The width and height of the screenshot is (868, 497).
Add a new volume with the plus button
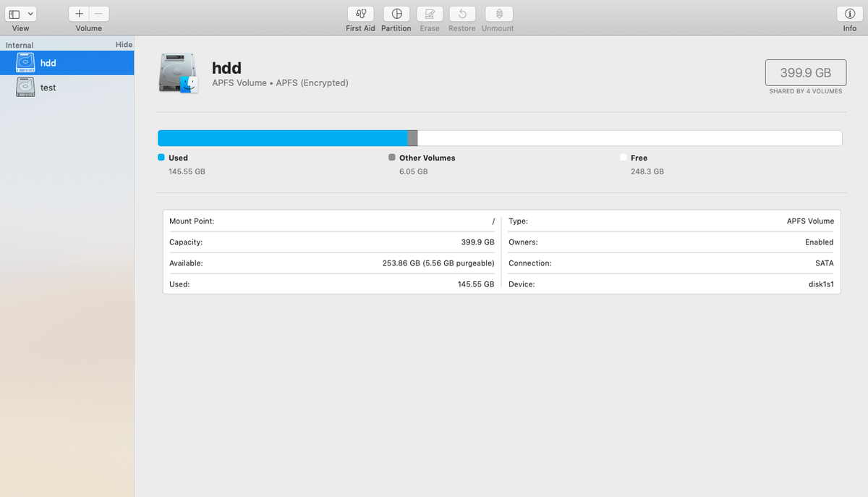point(78,13)
